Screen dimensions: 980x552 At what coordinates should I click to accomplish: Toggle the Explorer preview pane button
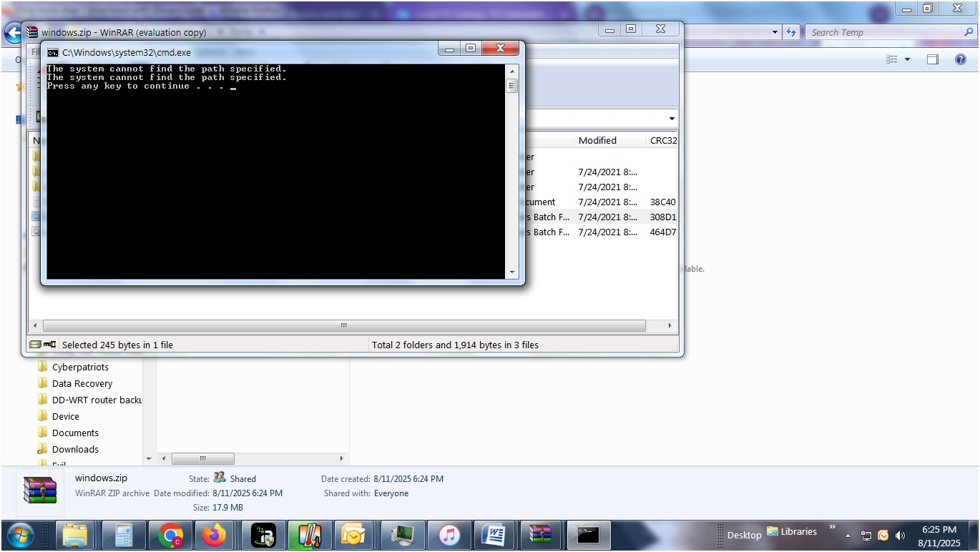click(932, 59)
